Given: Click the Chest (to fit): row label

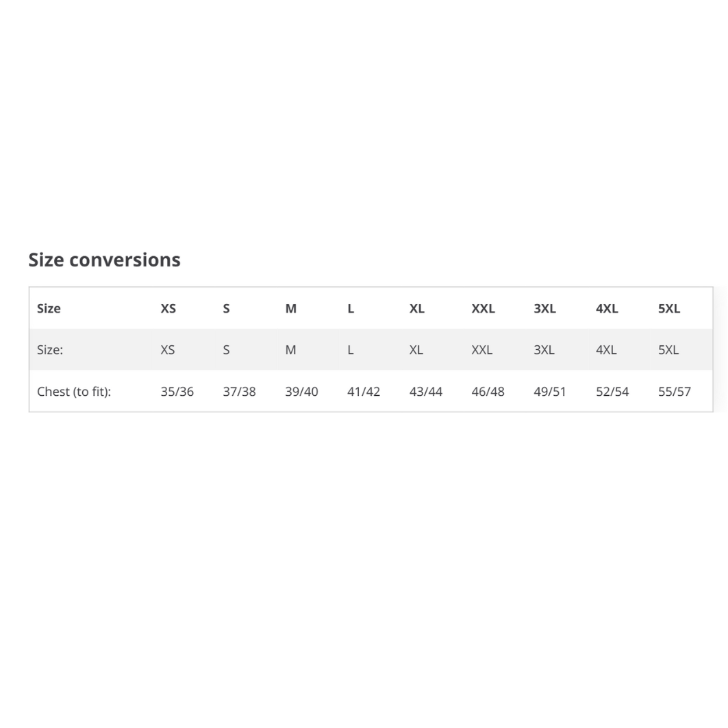Looking at the screenshot, I should (x=74, y=392).
